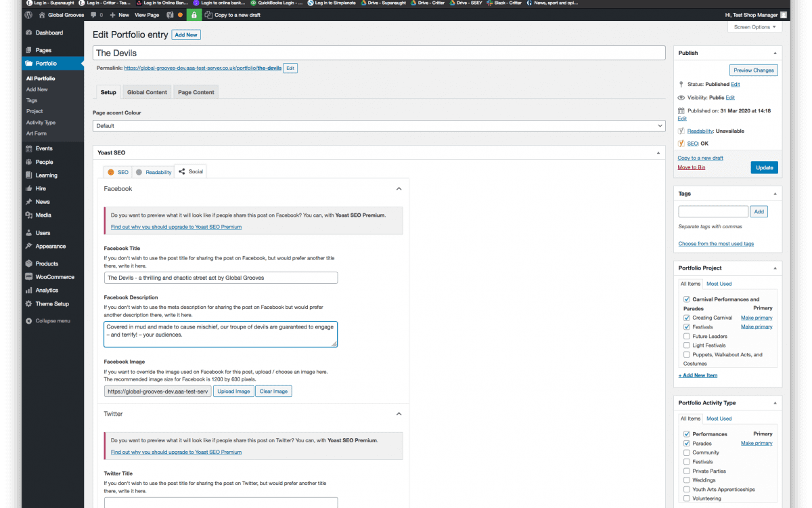
Task: Uncheck the Parades activity type checkbox
Action: click(x=687, y=444)
